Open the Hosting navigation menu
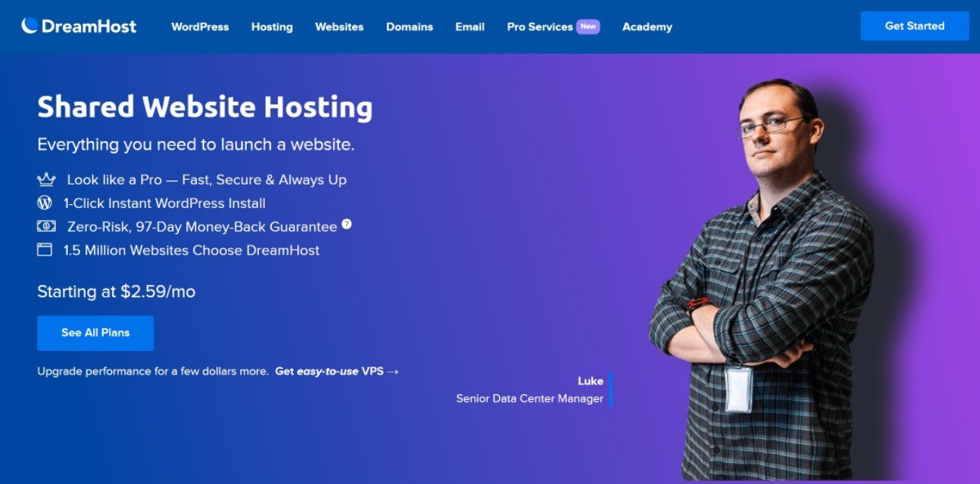The image size is (980, 484). pyautogui.click(x=272, y=27)
